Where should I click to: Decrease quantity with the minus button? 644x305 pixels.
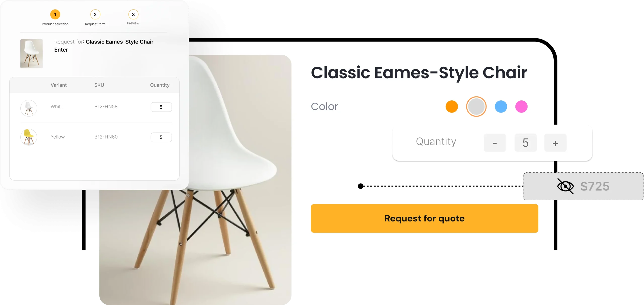495,143
